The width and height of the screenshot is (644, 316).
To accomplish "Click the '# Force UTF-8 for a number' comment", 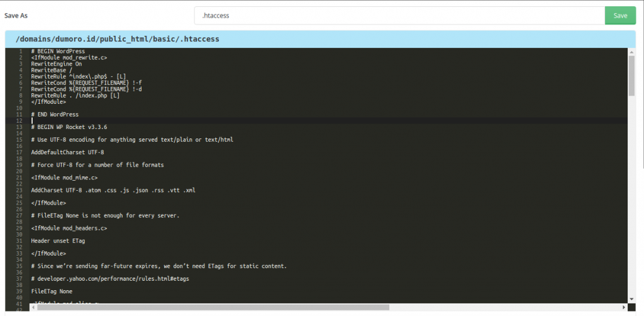I will 97,165.
